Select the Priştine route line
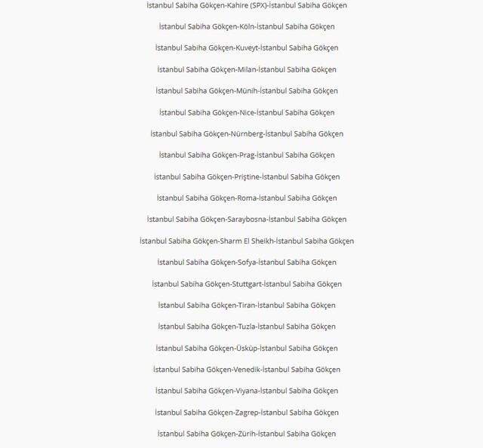Viewport: 483px width, 448px height. [x=247, y=177]
